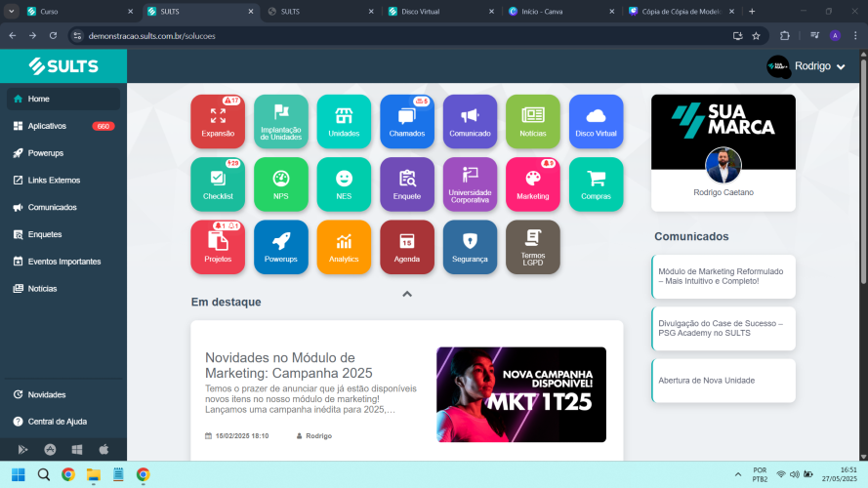Viewport: 868px width, 488px height.
Task: Click the Apple icon in sidebar footer
Action: [x=103, y=449]
